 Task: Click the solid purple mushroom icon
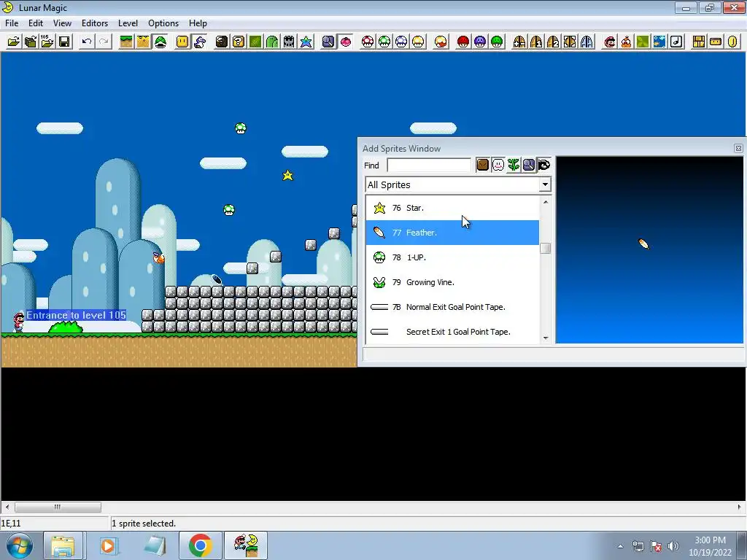(480, 42)
